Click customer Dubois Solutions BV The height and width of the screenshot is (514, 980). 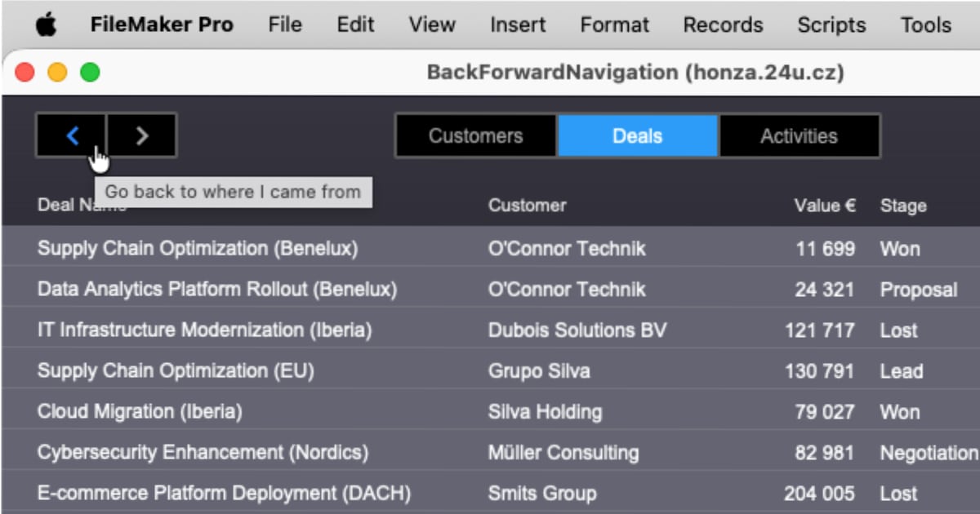(x=577, y=330)
